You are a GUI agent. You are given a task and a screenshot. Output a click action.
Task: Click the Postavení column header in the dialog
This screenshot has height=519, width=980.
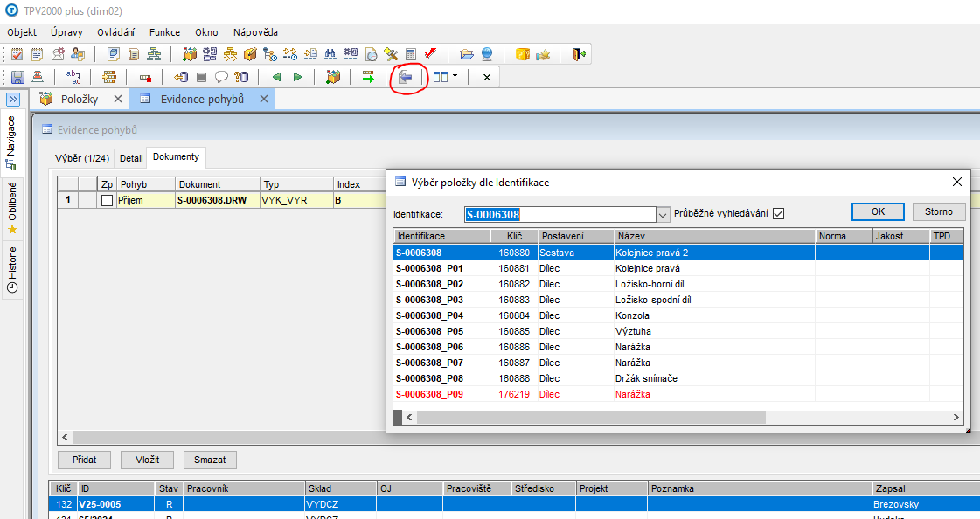tap(575, 236)
